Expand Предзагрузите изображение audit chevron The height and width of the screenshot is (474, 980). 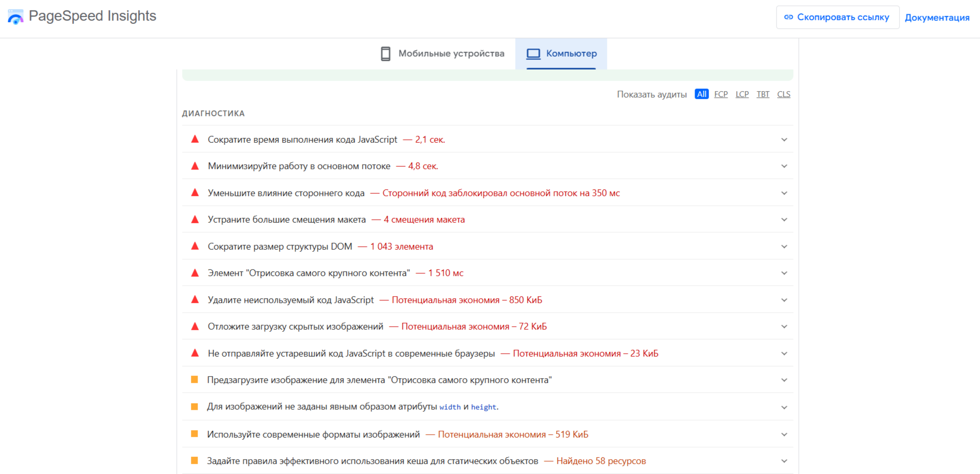point(784,380)
